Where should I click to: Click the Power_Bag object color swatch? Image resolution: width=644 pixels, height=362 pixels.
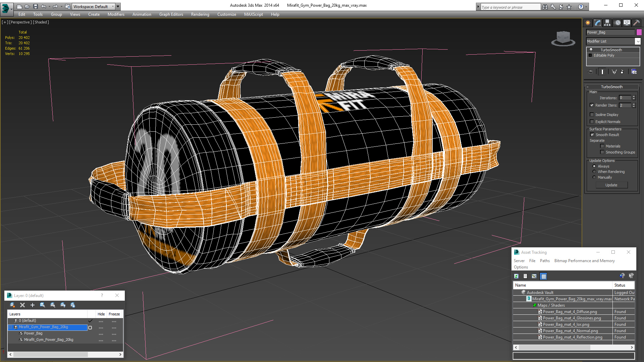click(639, 32)
